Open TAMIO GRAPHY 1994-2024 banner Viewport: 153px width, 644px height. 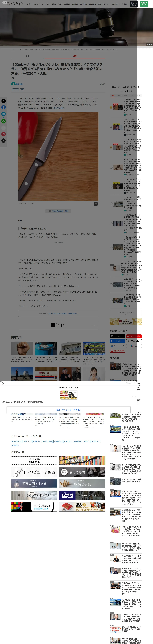pyautogui.click(x=82, y=507)
